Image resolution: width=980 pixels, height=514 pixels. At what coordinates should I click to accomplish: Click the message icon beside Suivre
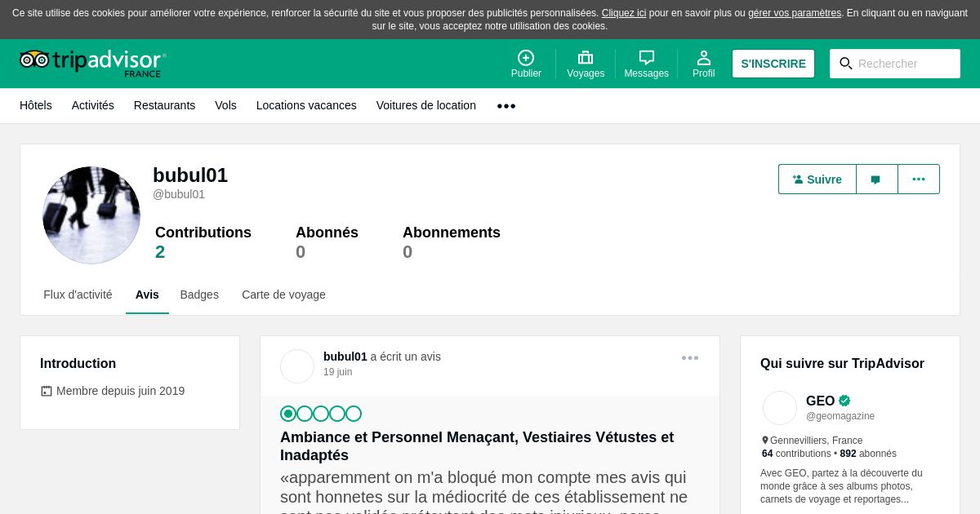click(x=876, y=179)
